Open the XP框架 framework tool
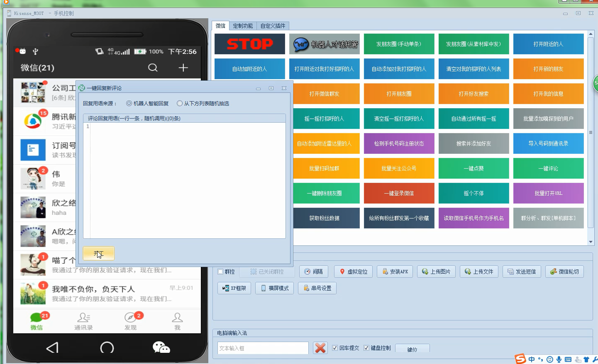 tap(225, 288)
